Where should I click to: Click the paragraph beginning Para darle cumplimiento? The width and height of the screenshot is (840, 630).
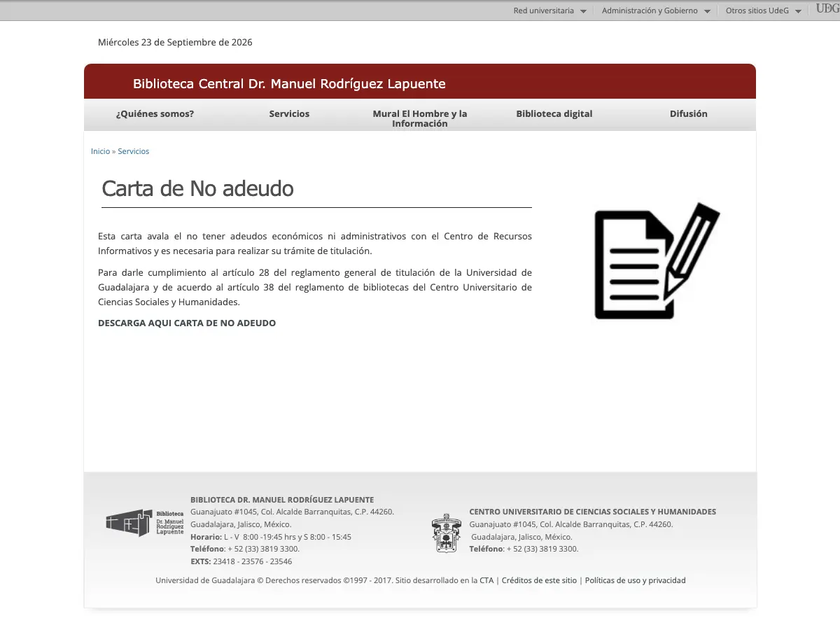pyautogui.click(x=315, y=287)
